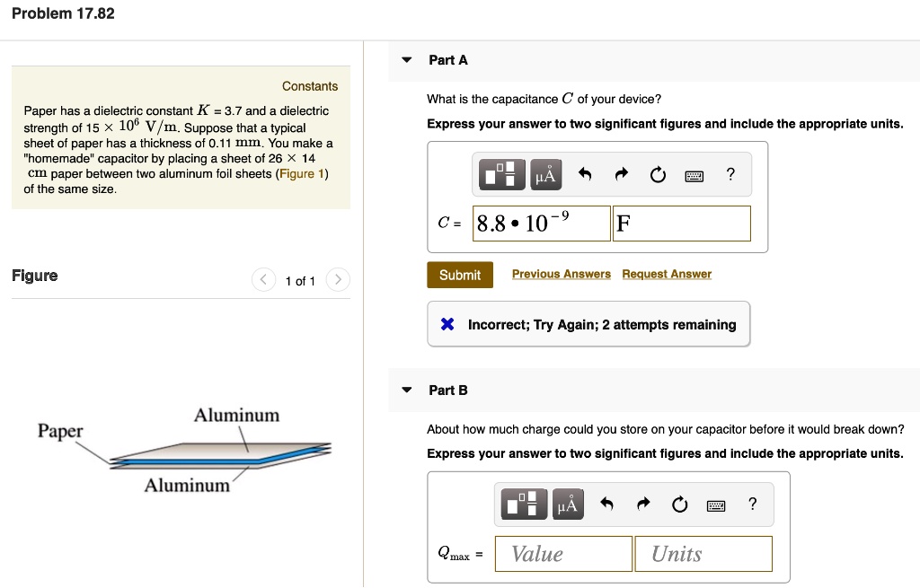Open the on-screen keyboard in Part B

pyautogui.click(x=715, y=505)
